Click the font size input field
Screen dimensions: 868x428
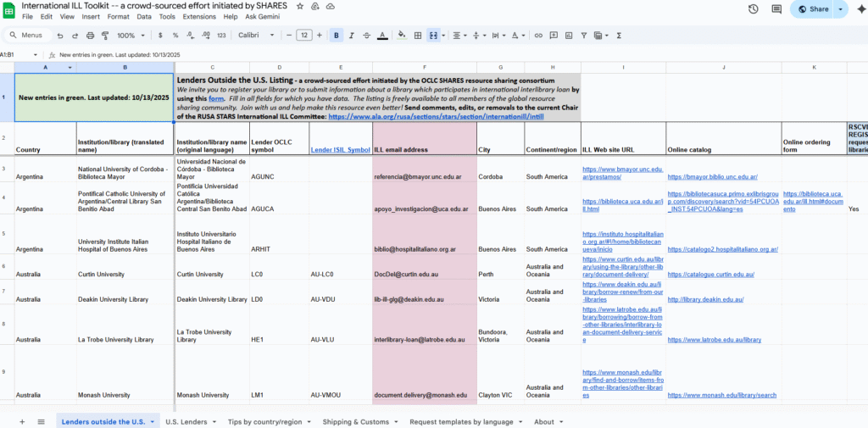pos(303,36)
